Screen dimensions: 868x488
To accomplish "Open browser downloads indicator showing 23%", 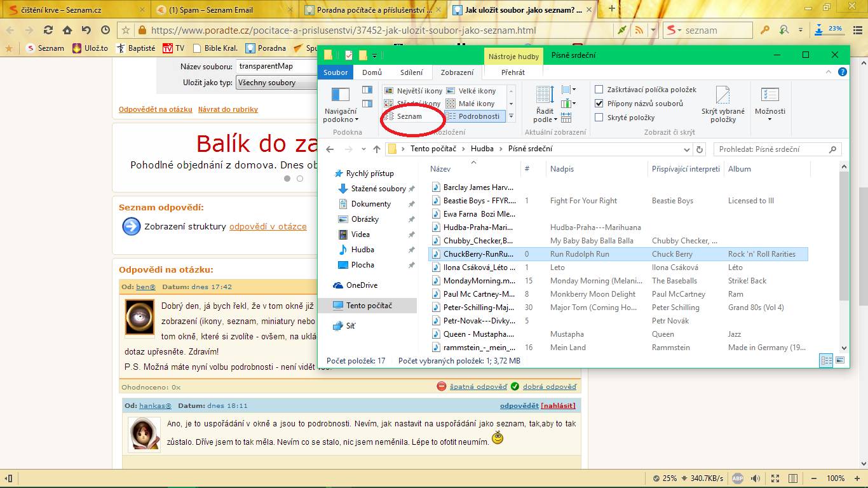I will pyautogui.click(x=829, y=30).
